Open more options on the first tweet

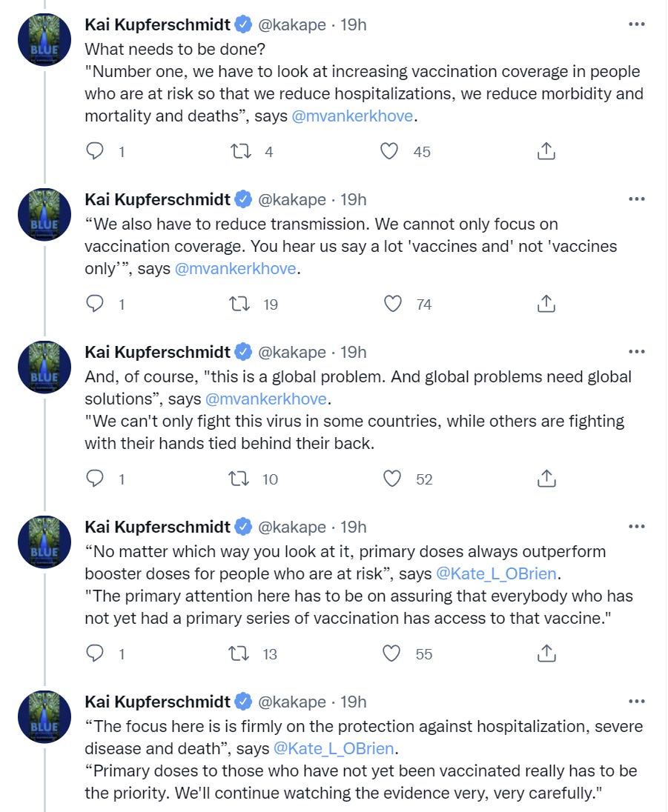coord(636,24)
